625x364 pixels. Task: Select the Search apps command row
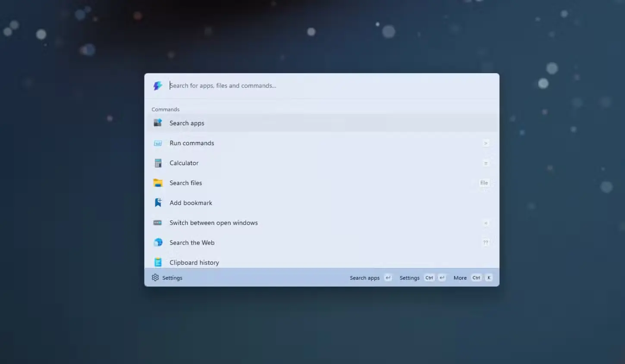[322, 123]
